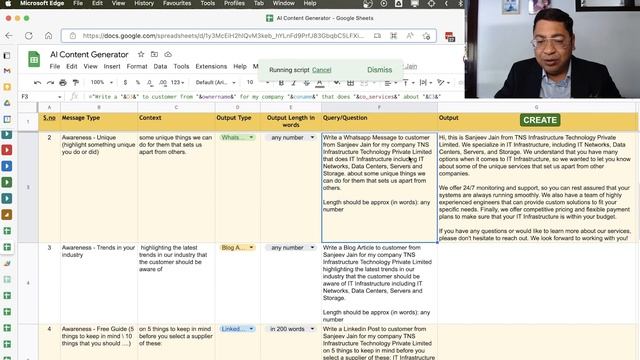Click the Read aloud icon in address bar

410,36
